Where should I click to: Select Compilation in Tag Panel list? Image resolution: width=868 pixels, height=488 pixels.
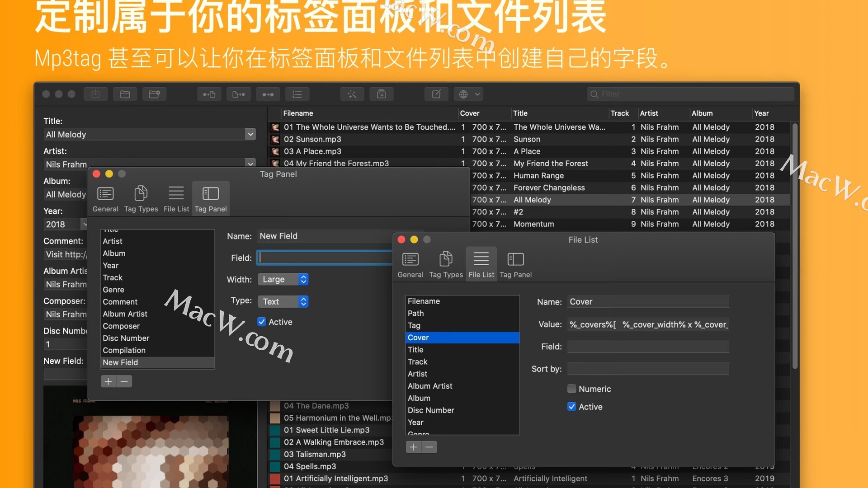coord(157,350)
